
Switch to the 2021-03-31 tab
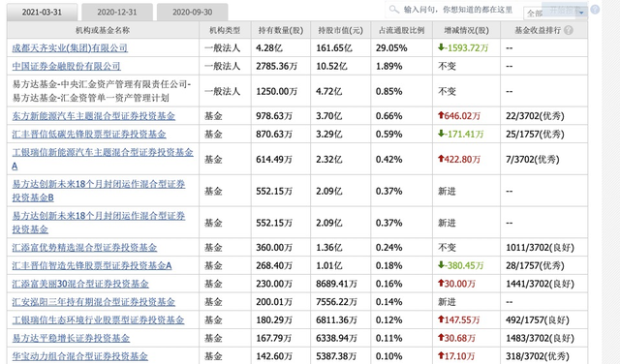point(42,13)
